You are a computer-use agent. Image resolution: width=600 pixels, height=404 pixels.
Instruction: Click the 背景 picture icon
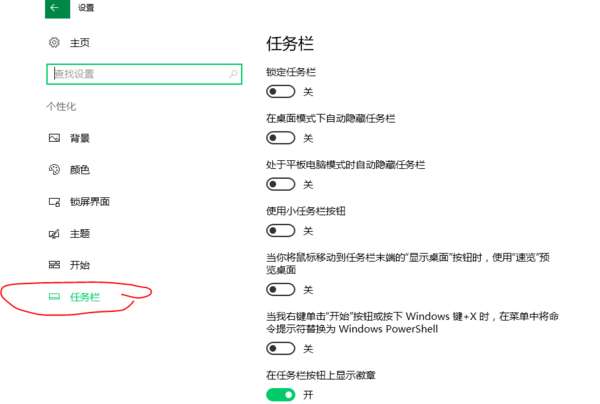[54, 138]
